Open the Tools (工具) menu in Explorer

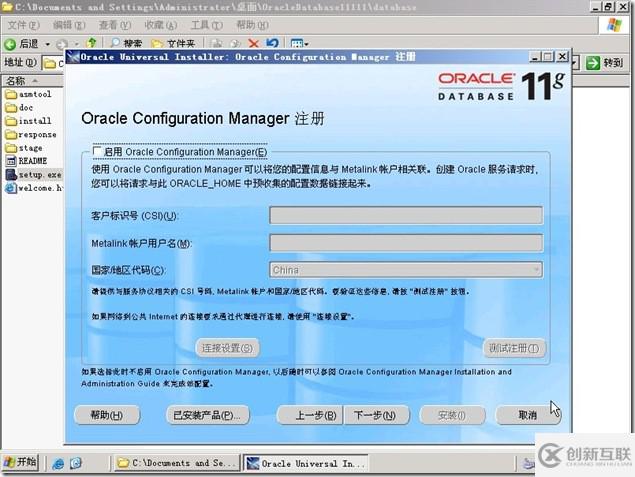point(207,25)
